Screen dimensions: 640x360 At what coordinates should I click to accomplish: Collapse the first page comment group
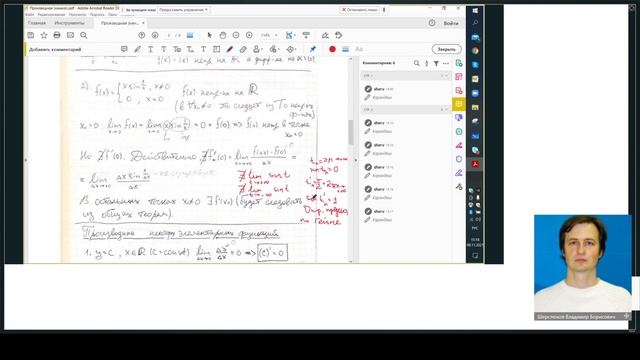point(446,76)
